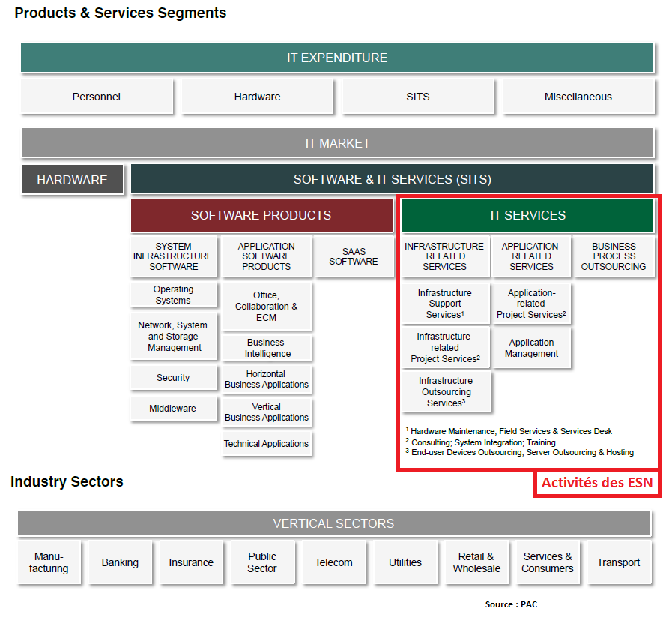Image resolution: width=672 pixels, height=617 pixels.
Task: Select the Telecom sector box
Action: (334, 562)
